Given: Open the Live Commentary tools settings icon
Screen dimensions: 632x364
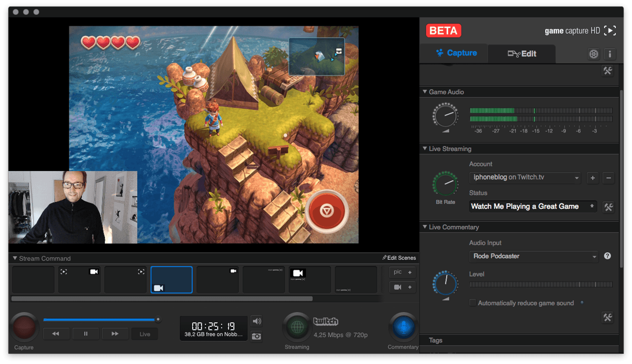Looking at the screenshot, I should [x=608, y=317].
